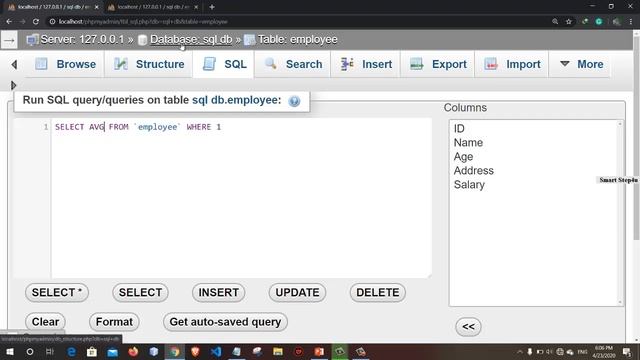Viewport: 640px width, 360px height.
Task: Open the Browse tab
Action: (x=65, y=64)
